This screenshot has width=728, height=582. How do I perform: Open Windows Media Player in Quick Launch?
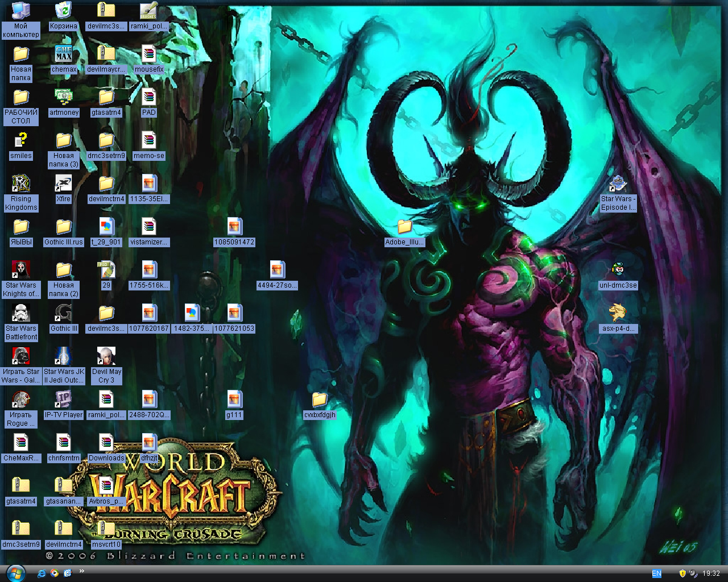[x=55, y=573]
